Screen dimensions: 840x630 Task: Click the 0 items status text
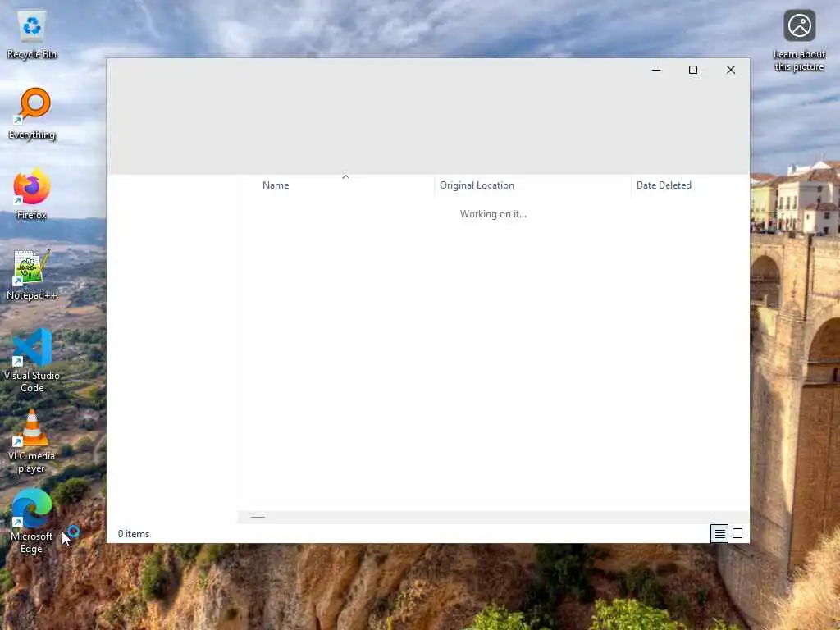134,534
